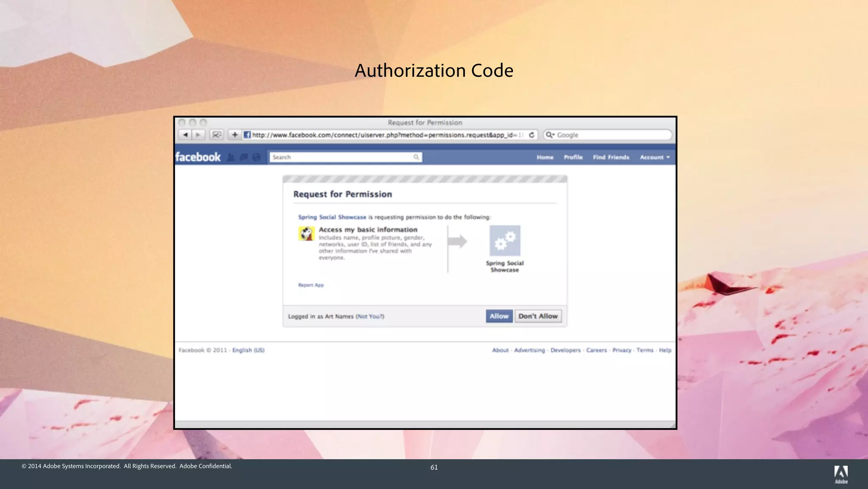This screenshot has height=489, width=868.
Task: Click the Spring Social Showcase link
Action: point(332,217)
